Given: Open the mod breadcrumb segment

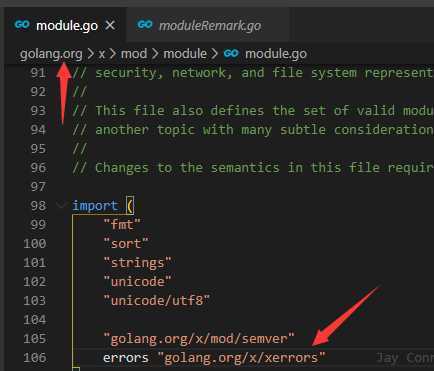Looking at the screenshot, I should coord(134,54).
